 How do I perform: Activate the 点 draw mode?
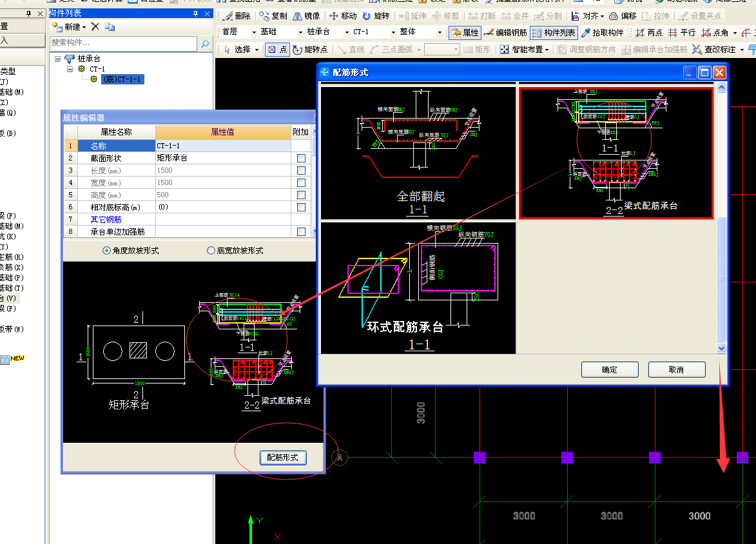pos(277,49)
